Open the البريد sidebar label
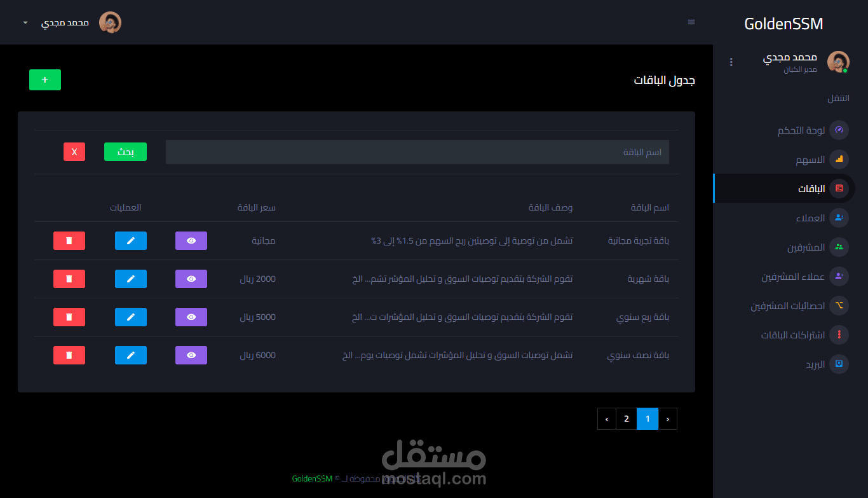Image resolution: width=868 pixels, height=498 pixels. click(x=815, y=364)
